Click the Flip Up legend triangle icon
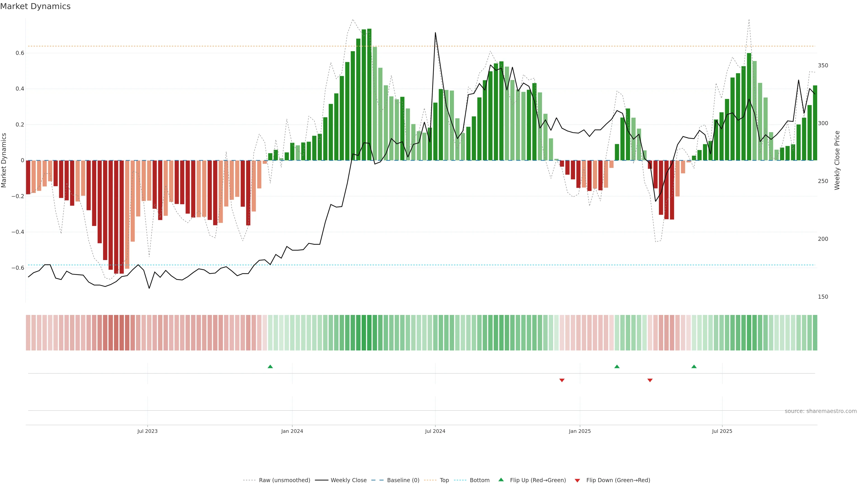Viewport: 868px width, 488px height. coord(501,480)
